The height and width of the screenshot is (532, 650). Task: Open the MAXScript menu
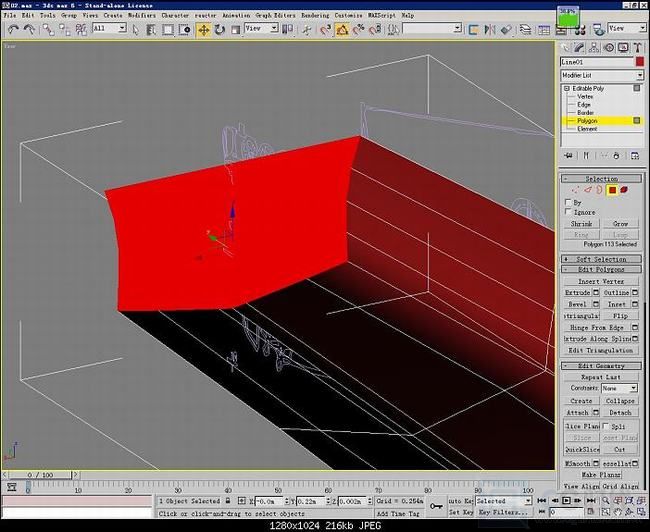tap(382, 15)
